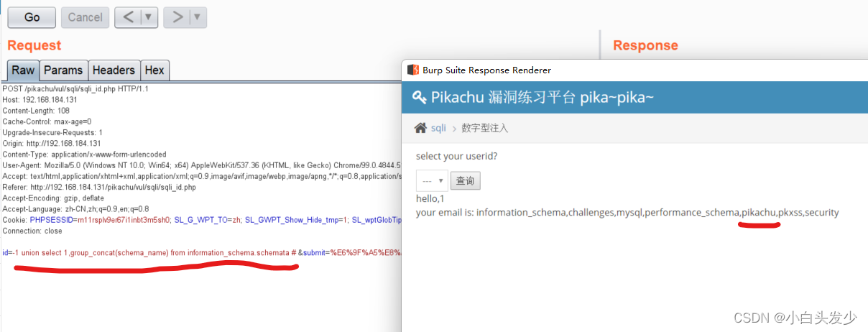868x332 pixels.
Task: Click the 数字型注入 breadcrumb text
Action: [x=485, y=128]
